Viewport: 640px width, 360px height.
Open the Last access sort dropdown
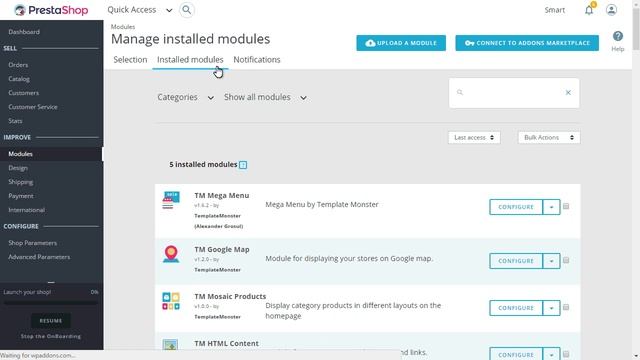click(x=474, y=138)
